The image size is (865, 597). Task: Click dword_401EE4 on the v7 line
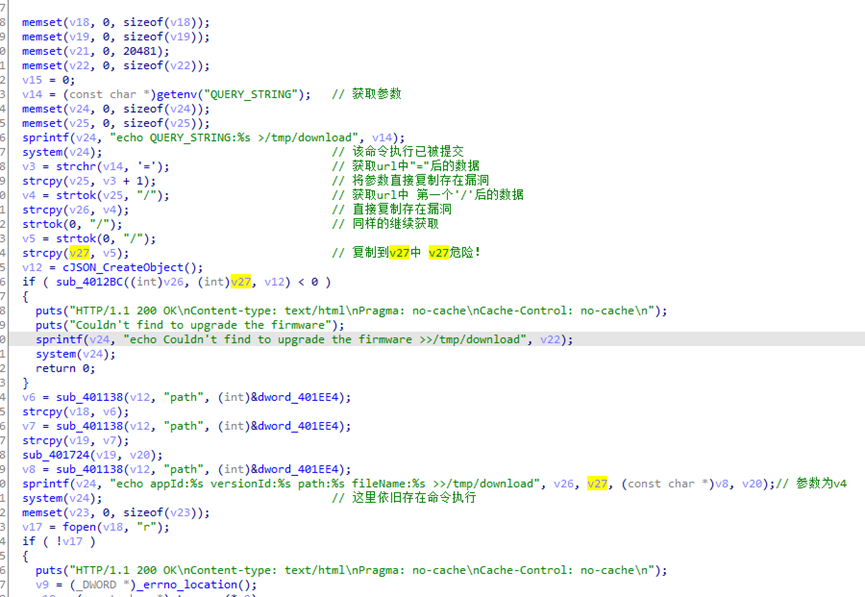(298, 426)
